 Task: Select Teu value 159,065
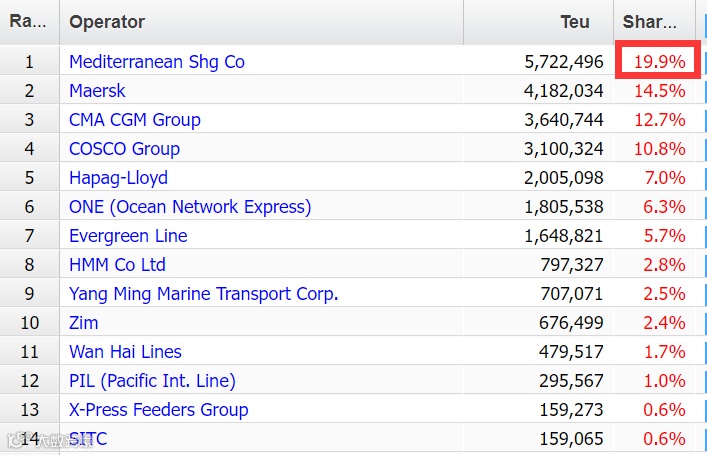click(x=571, y=438)
